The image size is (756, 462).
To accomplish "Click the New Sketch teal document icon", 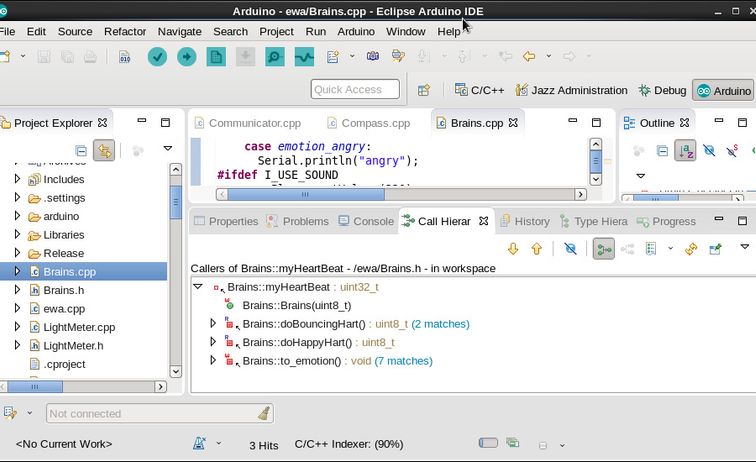I will tap(216, 57).
